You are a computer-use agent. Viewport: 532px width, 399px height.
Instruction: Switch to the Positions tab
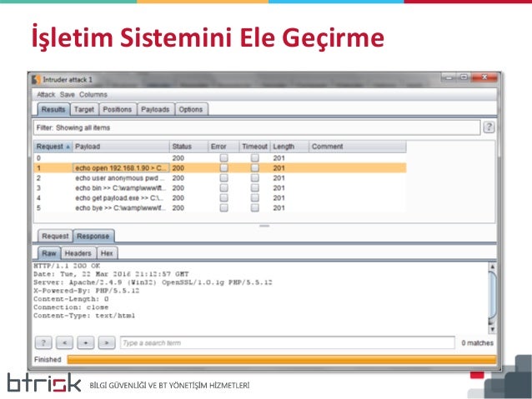[118, 109]
